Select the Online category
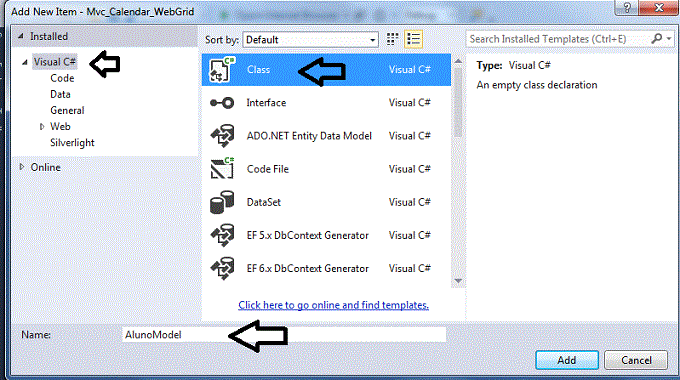The image size is (680, 380). [x=46, y=167]
